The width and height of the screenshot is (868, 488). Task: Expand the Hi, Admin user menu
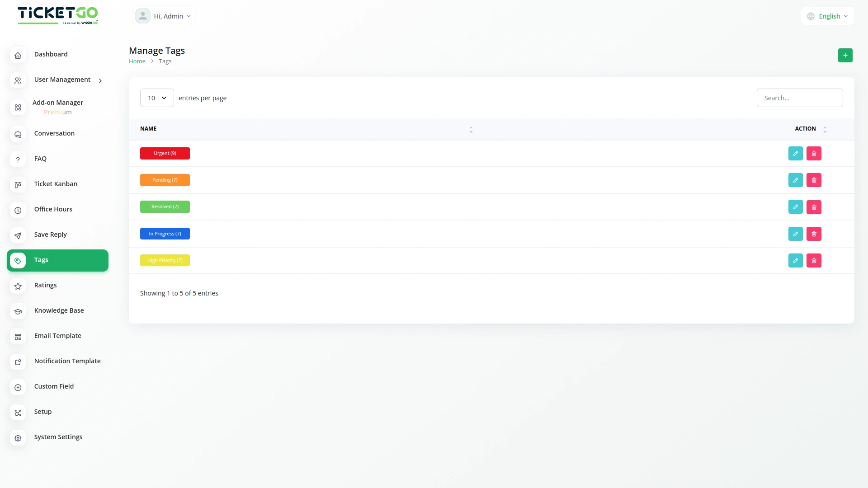coord(164,16)
